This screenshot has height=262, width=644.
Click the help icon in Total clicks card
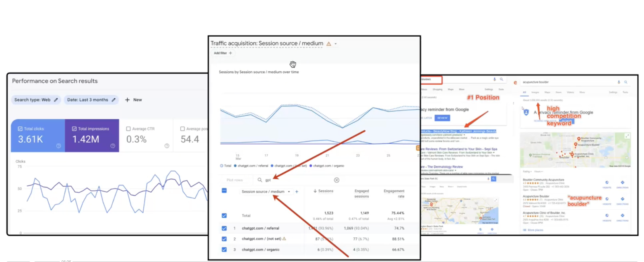58,146
